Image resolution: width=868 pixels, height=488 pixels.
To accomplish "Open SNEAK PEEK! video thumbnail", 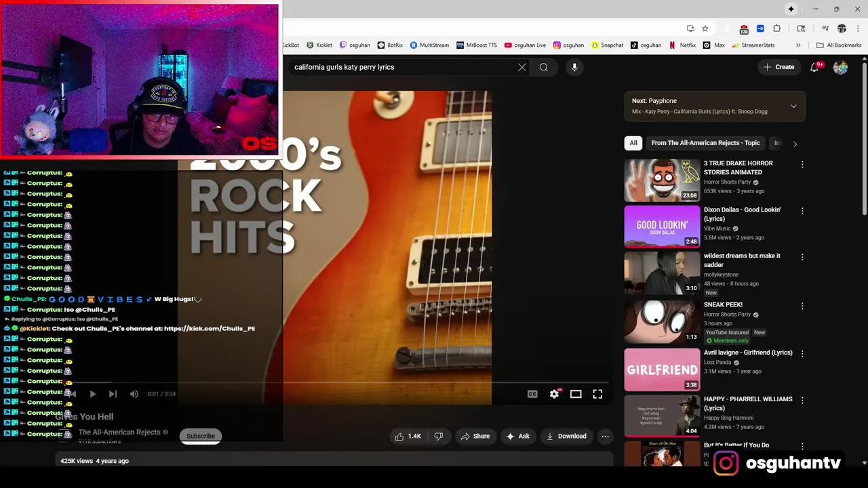I will pyautogui.click(x=662, y=322).
